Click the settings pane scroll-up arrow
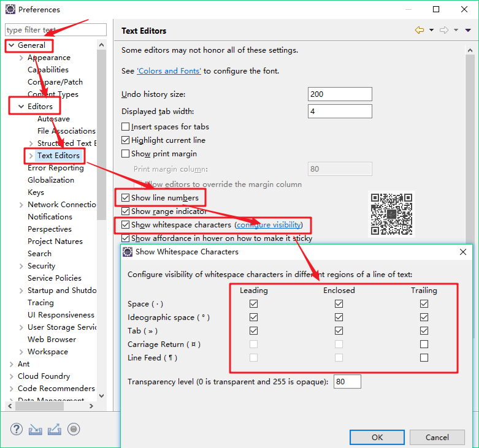Screen dimensions: 479x448 (470, 50)
